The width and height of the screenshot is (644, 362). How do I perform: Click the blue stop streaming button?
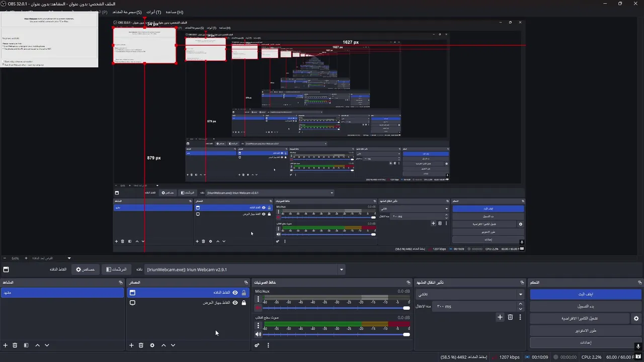pos(586,294)
